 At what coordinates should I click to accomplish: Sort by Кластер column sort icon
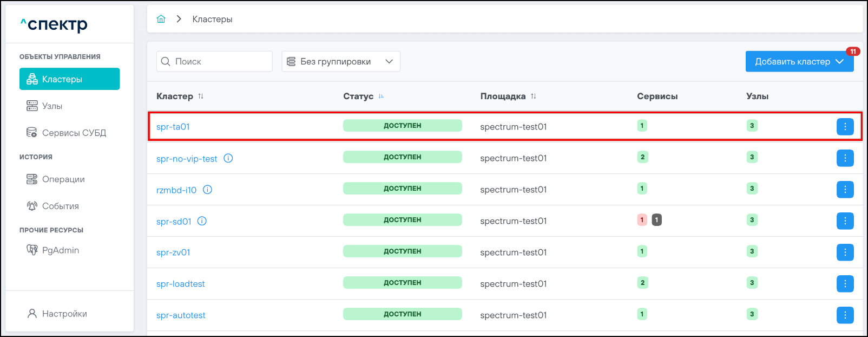[201, 96]
